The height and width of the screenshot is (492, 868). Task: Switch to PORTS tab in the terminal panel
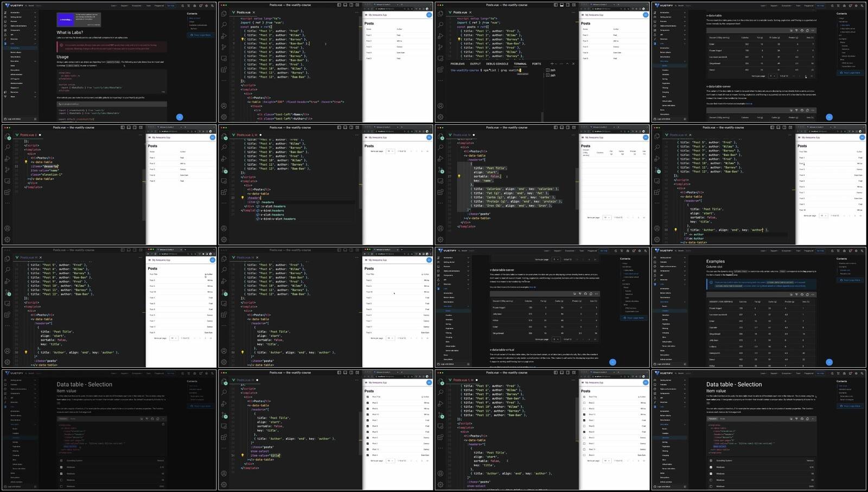(537, 64)
